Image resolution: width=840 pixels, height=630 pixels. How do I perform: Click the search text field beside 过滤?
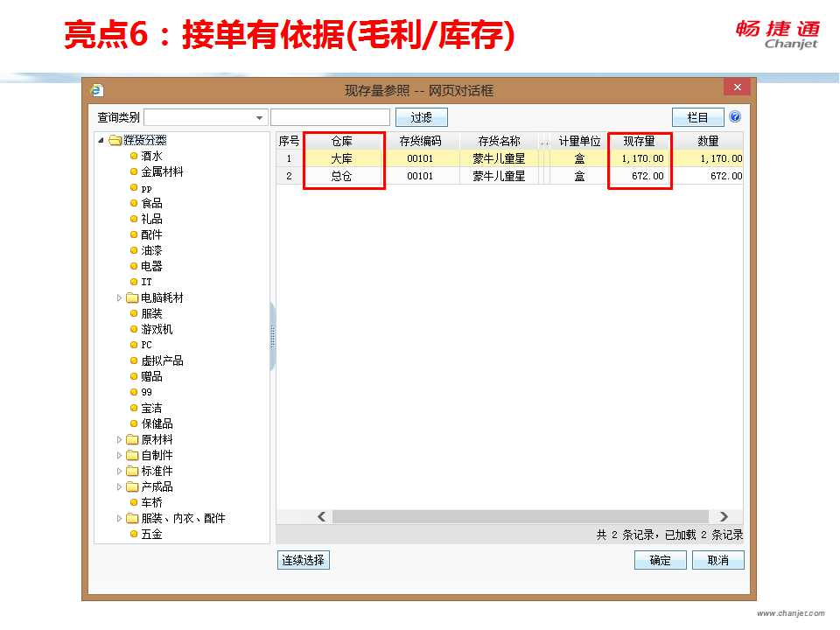point(330,117)
